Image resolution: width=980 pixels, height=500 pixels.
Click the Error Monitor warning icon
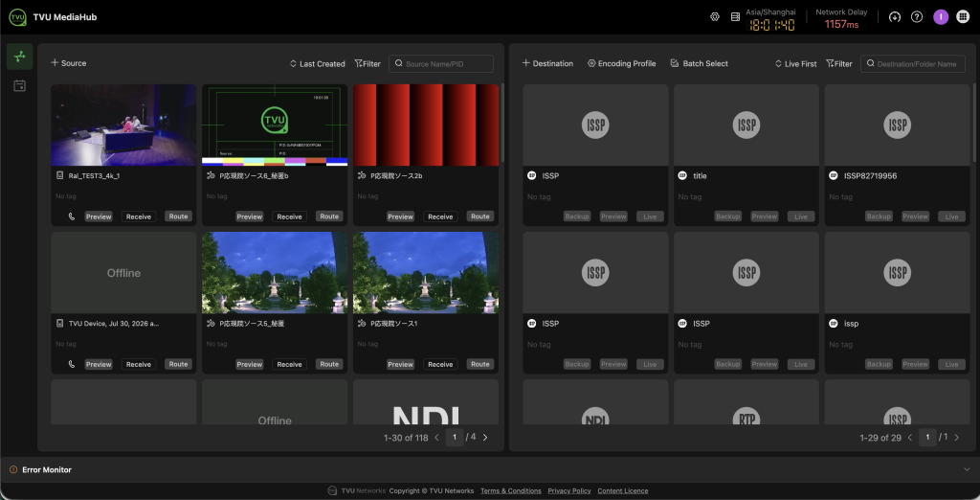[x=13, y=469]
